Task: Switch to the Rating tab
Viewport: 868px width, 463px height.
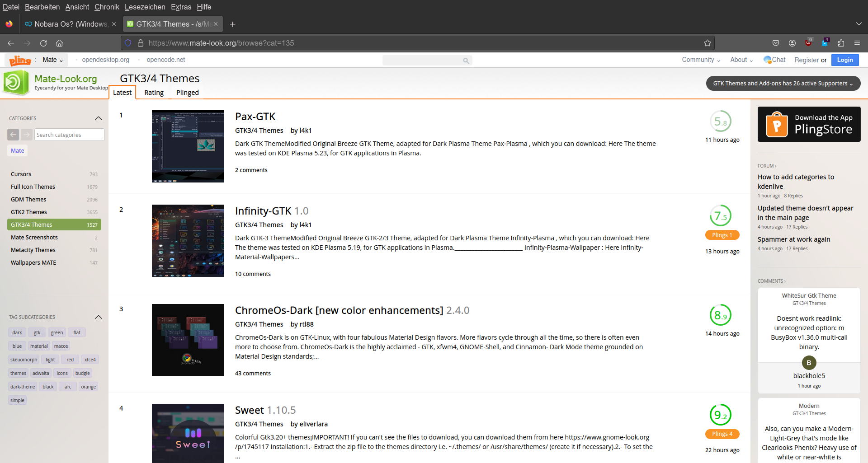Action: pos(154,93)
